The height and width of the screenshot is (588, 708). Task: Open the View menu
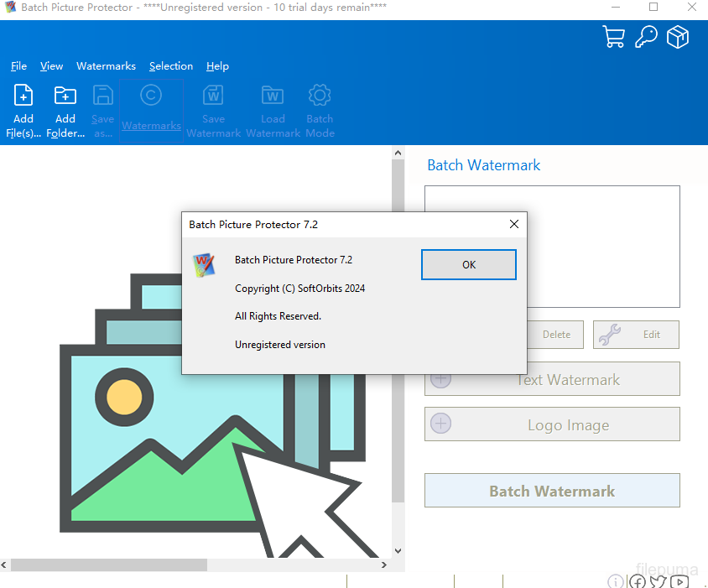pyautogui.click(x=51, y=66)
